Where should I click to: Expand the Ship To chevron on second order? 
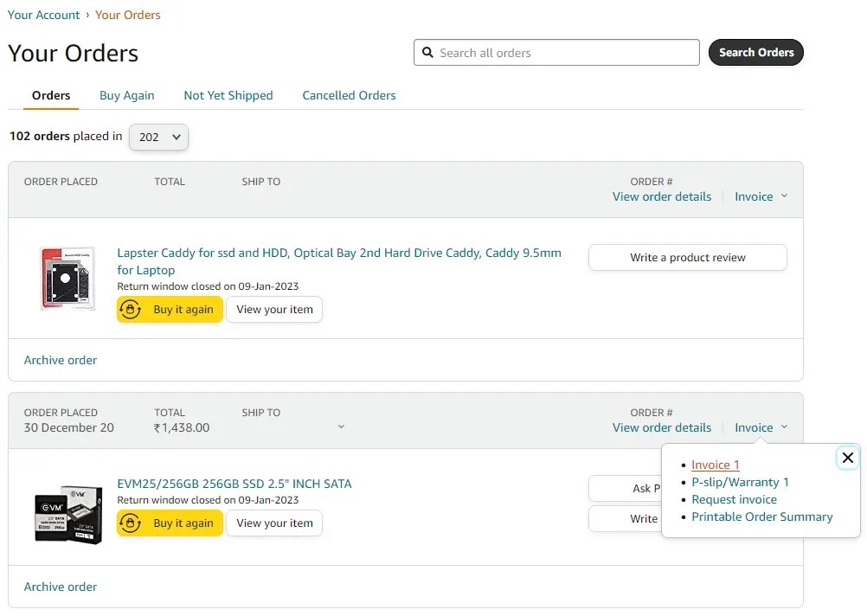(341, 427)
